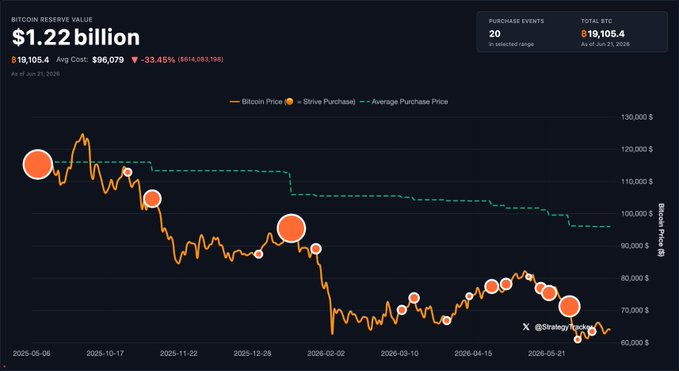The width and height of the screenshot is (679, 371).
Task: Click the red down-triangle loss indicator
Action: coord(134,60)
